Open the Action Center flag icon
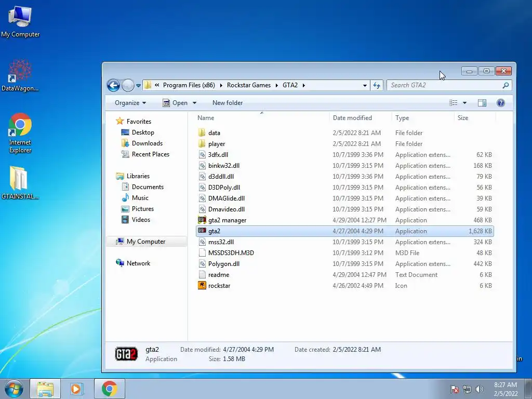Image resolution: width=532 pixels, height=399 pixels. (454, 389)
